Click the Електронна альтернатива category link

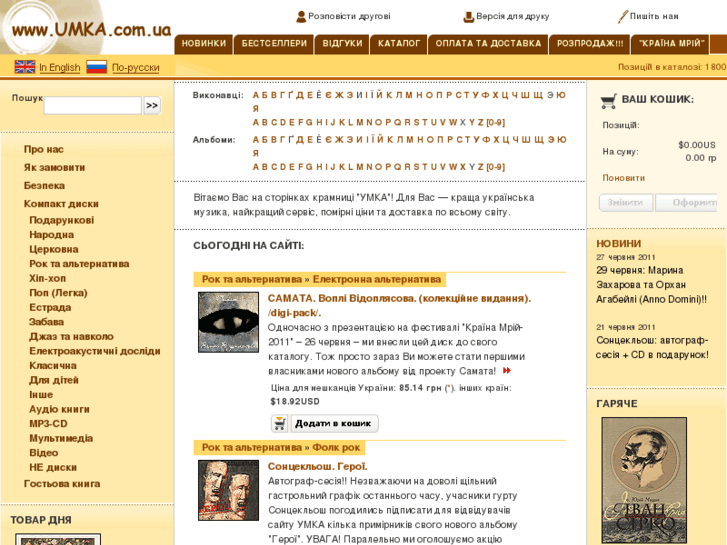pyautogui.click(x=376, y=279)
